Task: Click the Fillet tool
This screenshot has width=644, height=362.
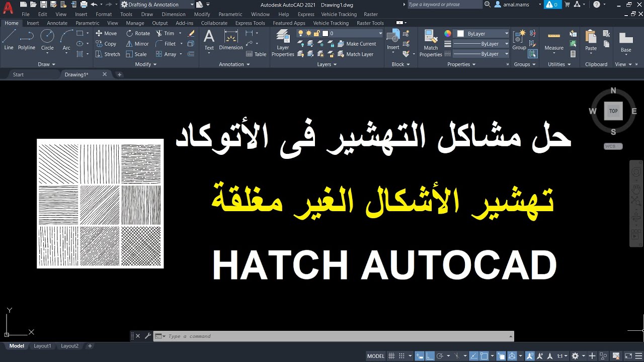Action: [166, 44]
